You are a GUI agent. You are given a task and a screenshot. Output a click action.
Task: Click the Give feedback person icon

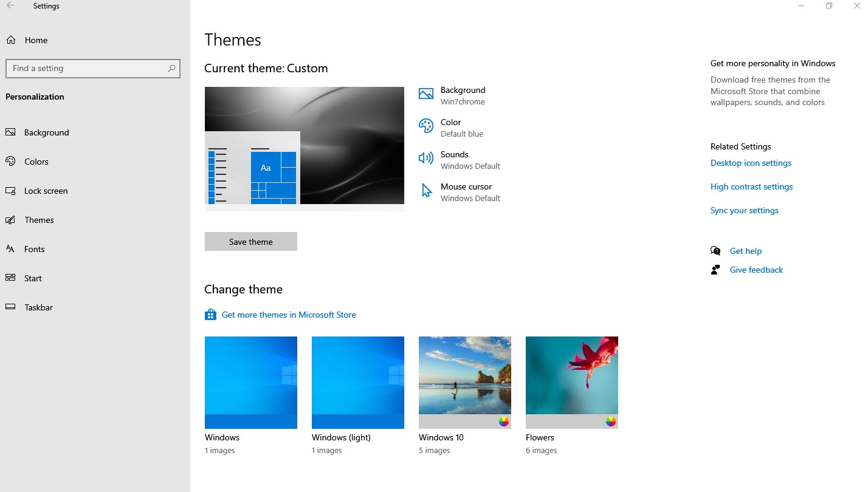(x=715, y=270)
